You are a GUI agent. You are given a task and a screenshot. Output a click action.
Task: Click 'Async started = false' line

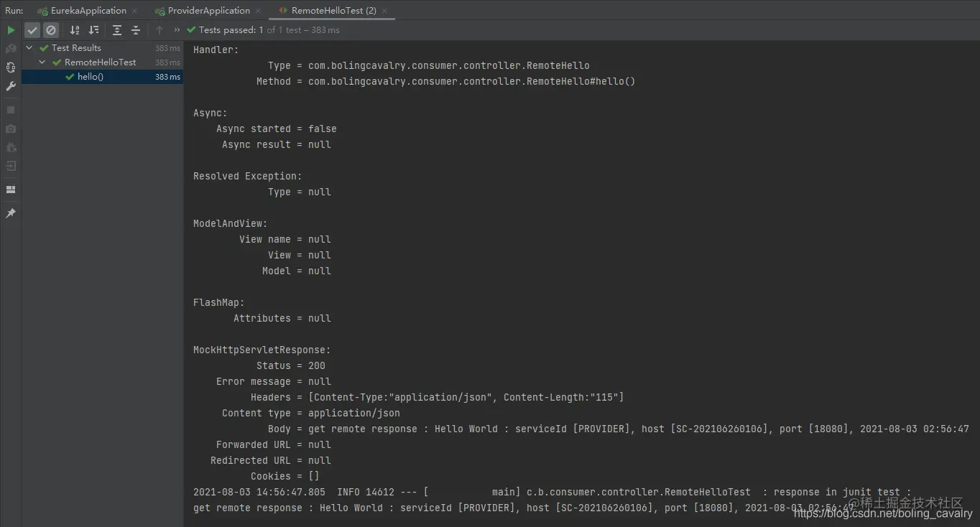[277, 129]
